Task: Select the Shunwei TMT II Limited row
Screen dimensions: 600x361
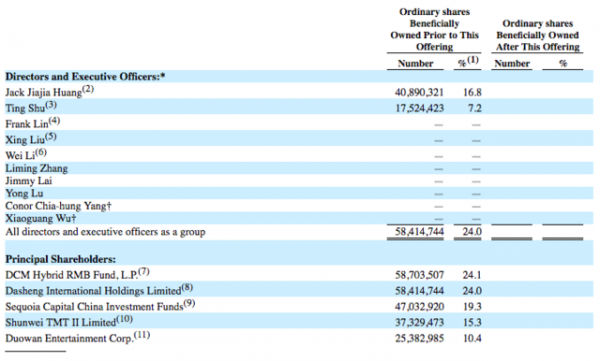Action: pyautogui.click(x=299, y=322)
